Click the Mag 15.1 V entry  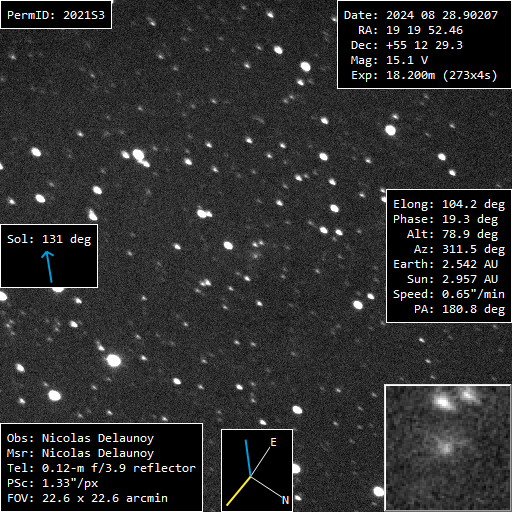click(x=389, y=60)
